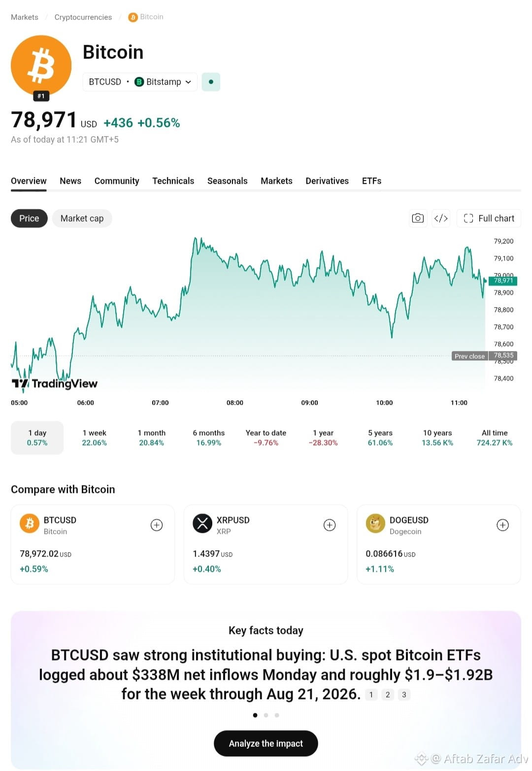The height and width of the screenshot is (771, 532).
Task: Select the Price chart toggle
Action: click(x=29, y=218)
